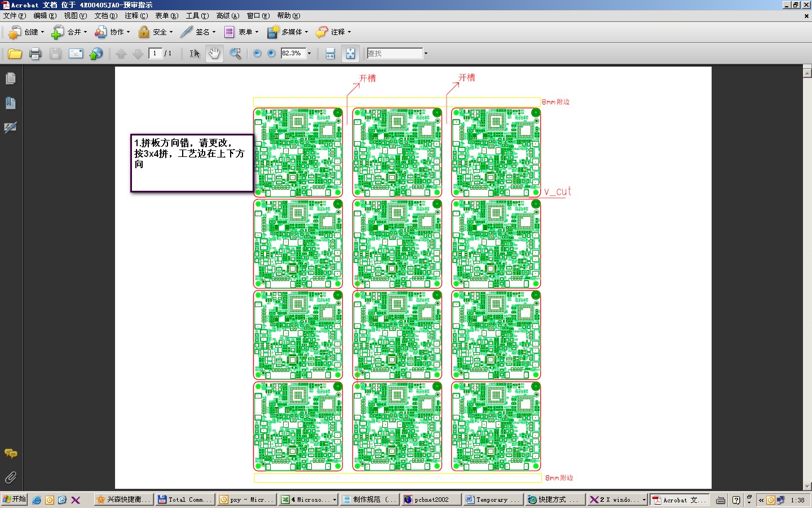
Task: Click the Save disk icon
Action: tap(55, 54)
